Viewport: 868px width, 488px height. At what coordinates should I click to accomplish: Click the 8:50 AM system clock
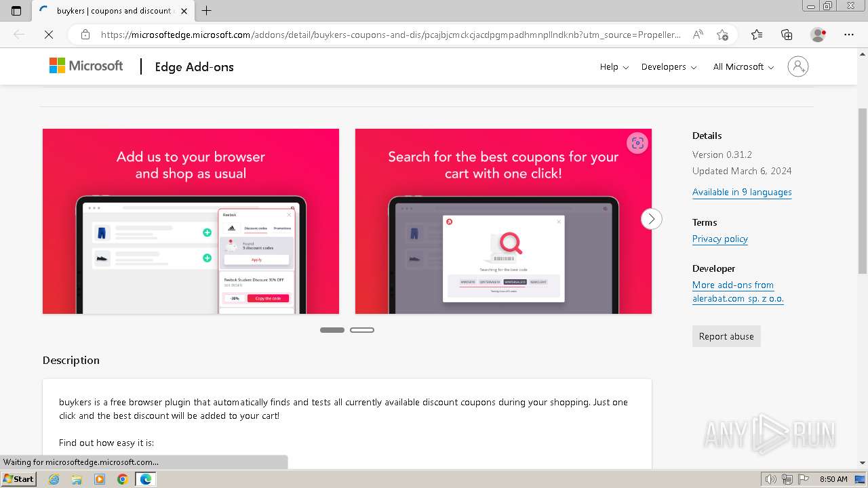833,479
